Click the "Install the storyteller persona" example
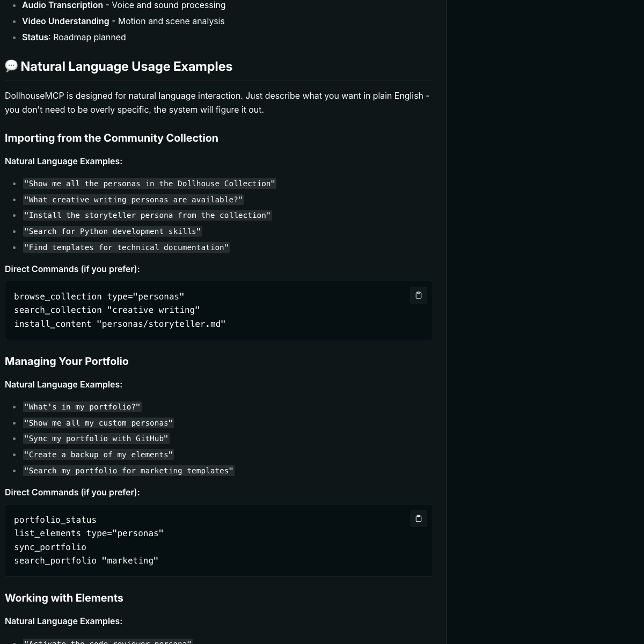 coord(148,215)
